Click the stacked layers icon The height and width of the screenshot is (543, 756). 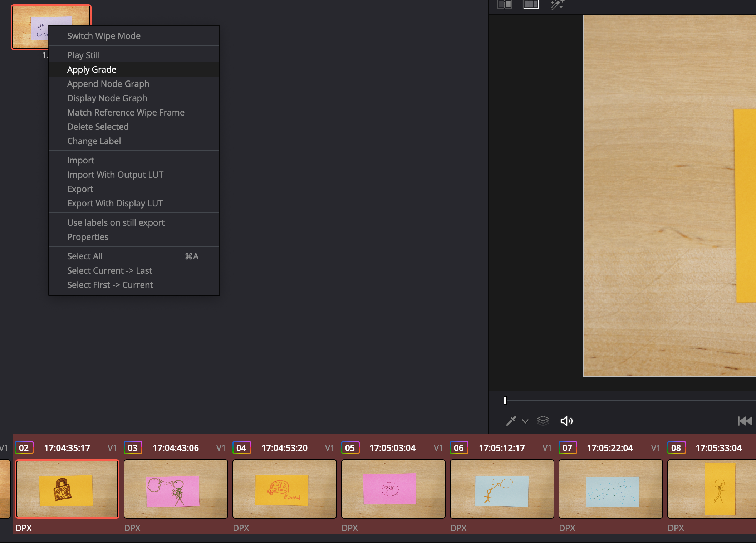543,421
